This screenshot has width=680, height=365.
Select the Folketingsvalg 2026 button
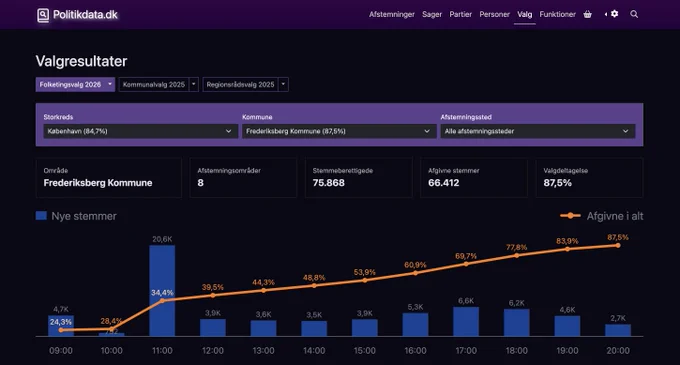pos(70,85)
